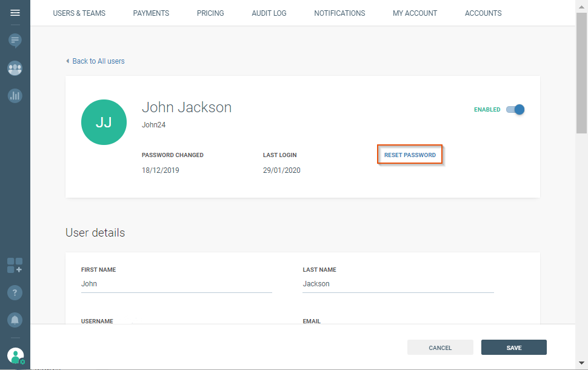This screenshot has width=588, height=370.
Task: Click the Reset Password link
Action: tap(410, 155)
